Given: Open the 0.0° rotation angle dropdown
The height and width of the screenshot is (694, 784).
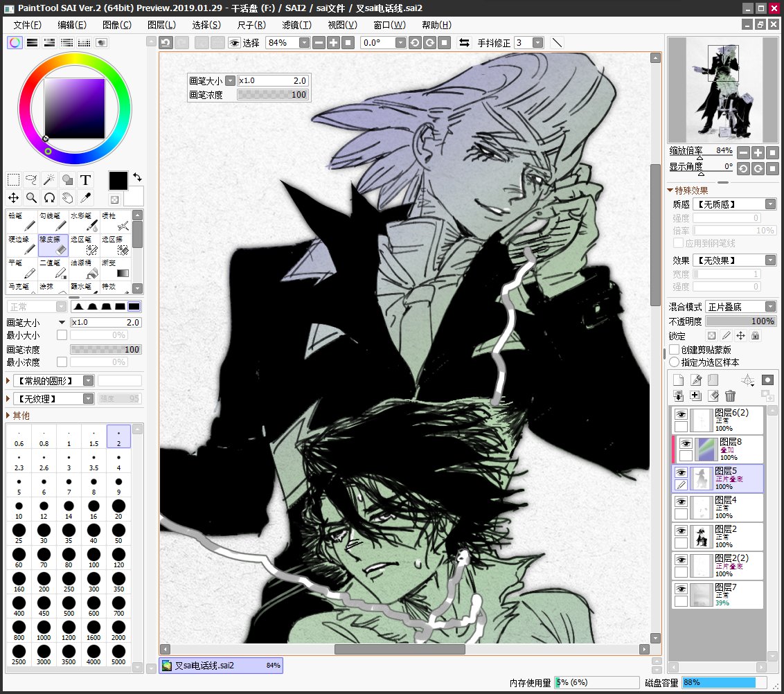Looking at the screenshot, I should 400,43.
